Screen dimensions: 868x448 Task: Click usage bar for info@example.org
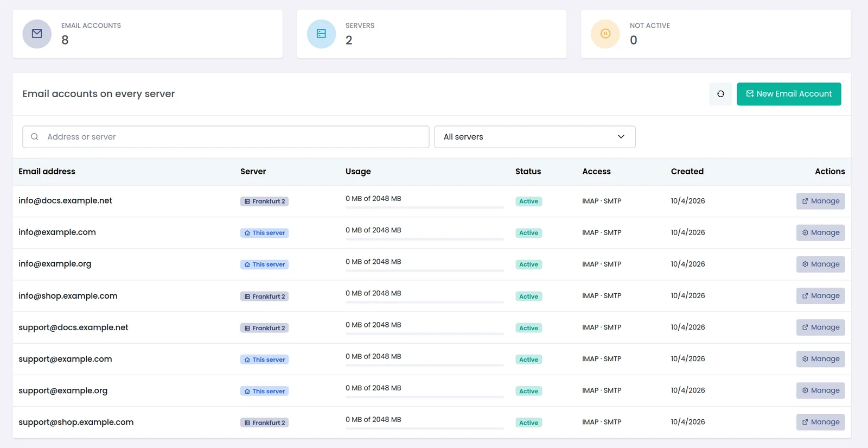(425, 270)
